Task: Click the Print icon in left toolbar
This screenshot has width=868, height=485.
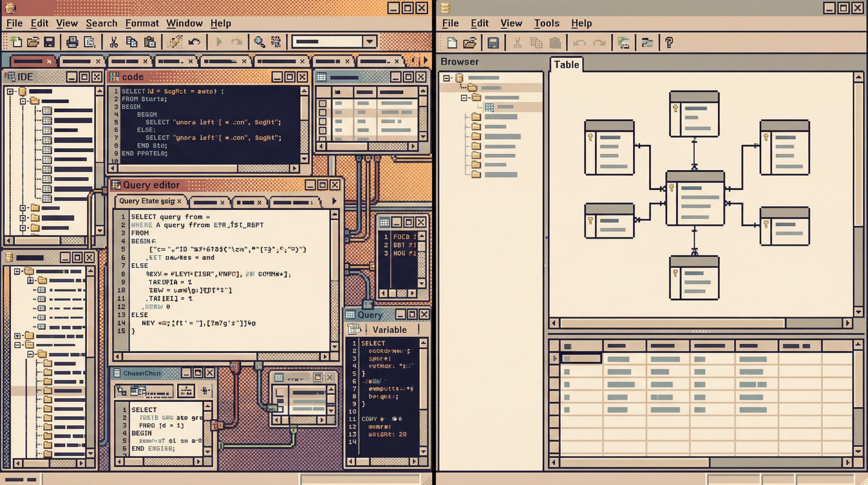Action: (x=72, y=42)
